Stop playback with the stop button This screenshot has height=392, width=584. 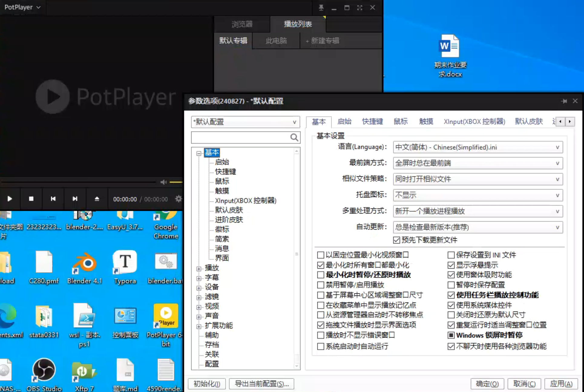31,199
